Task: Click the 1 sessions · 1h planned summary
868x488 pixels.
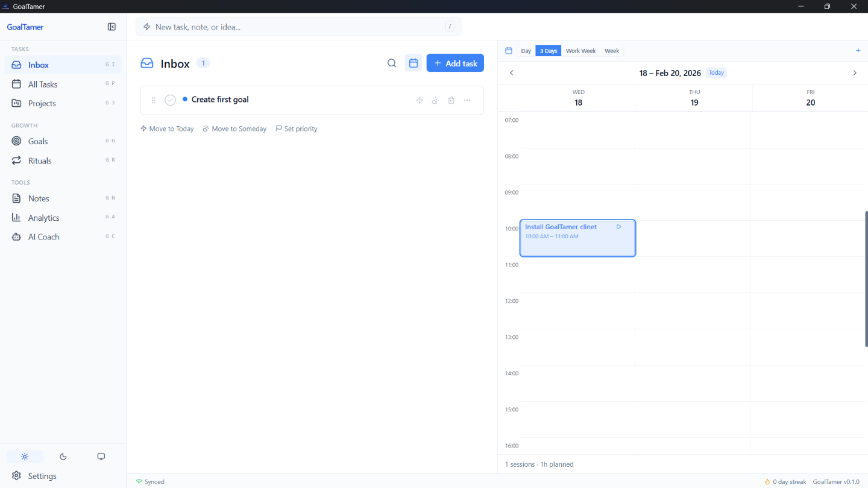Action: pos(539,464)
